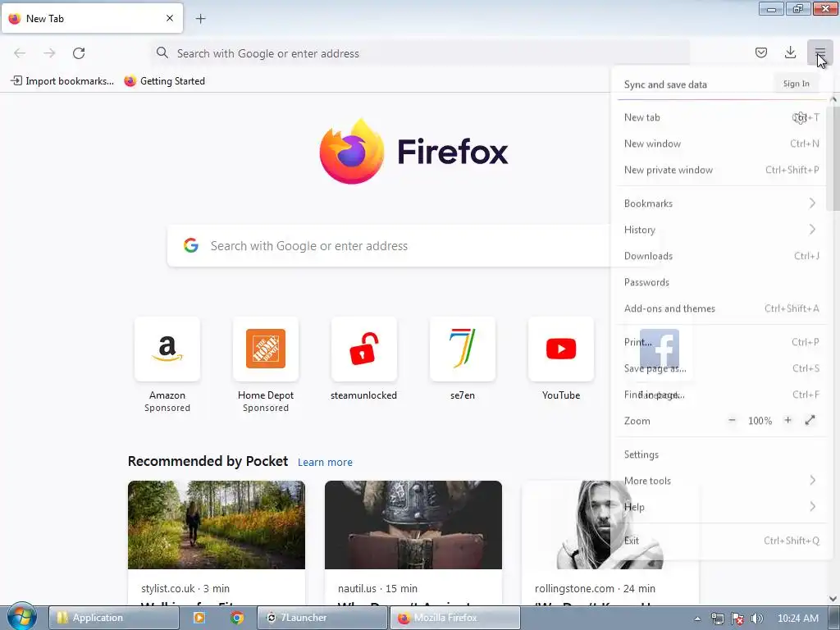Select New tab menu item
840x630 pixels.
(721, 117)
